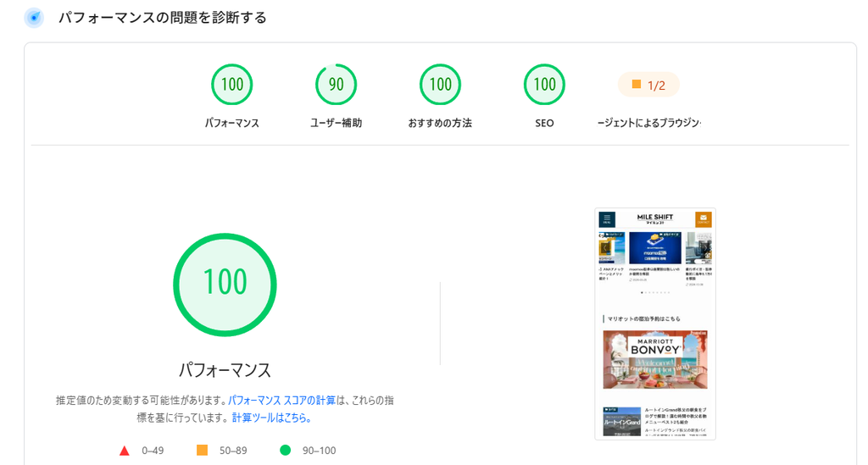This screenshot has height=465, width=868.
Task: Click the red triangle 0–49 legend icon
Action: 125,451
